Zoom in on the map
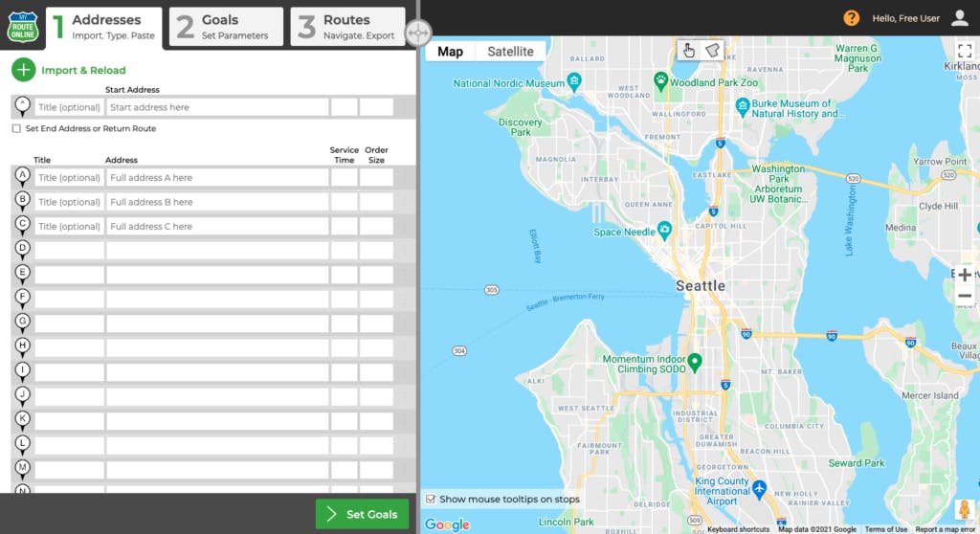The width and height of the screenshot is (980, 534). coord(965,275)
